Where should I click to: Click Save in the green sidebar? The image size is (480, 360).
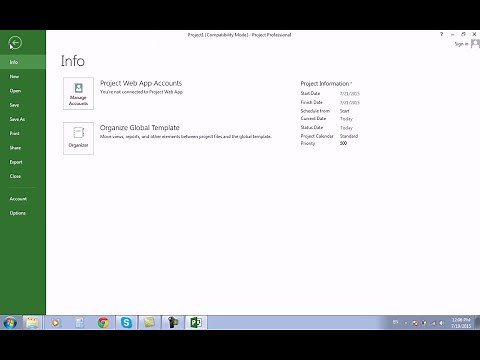point(23,105)
